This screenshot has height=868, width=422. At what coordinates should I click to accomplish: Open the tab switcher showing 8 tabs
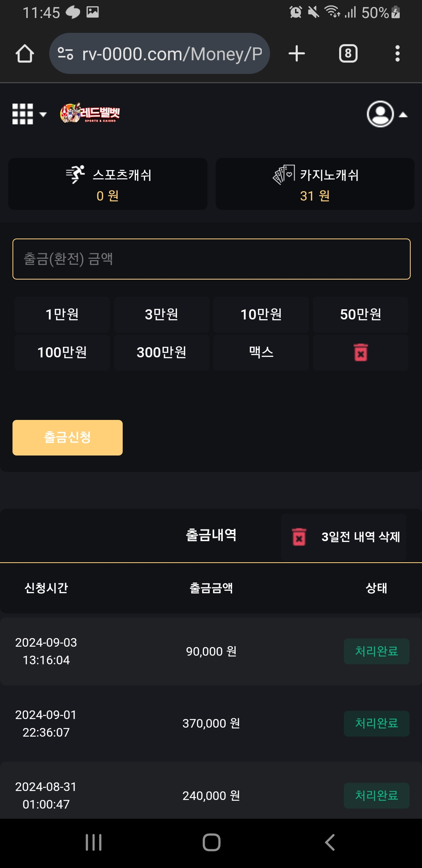click(348, 54)
